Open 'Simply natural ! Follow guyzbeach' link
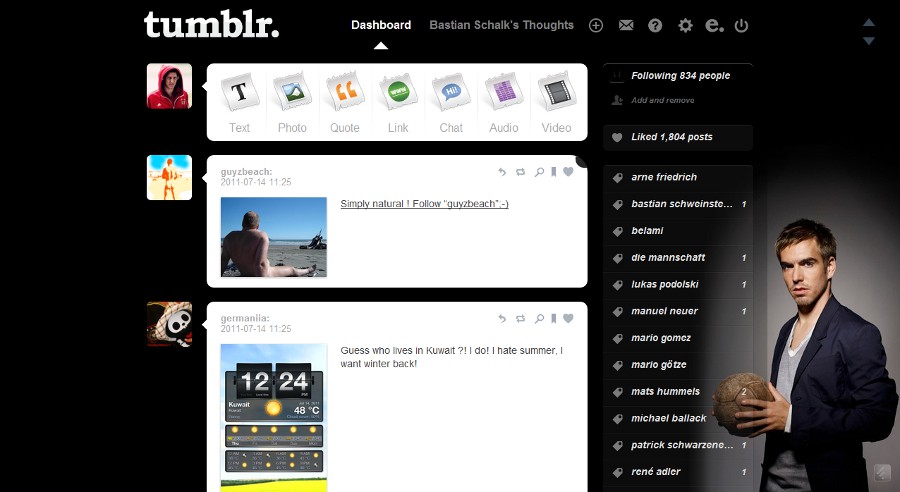 point(424,204)
